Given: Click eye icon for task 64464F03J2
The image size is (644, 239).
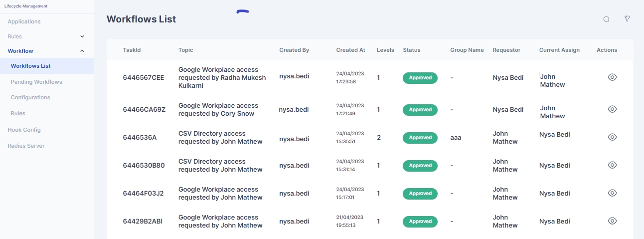Looking at the screenshot, I should coord(613,193).
